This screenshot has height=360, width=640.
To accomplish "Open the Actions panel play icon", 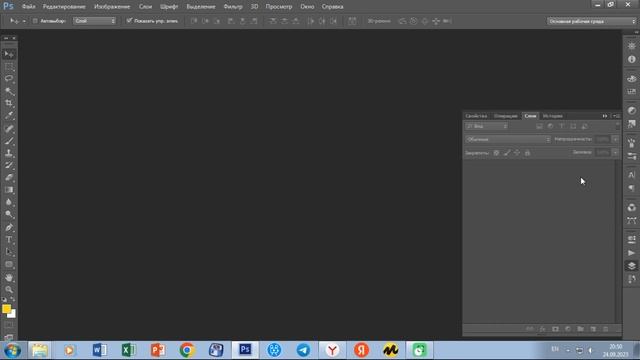I will tap(631, 253).
